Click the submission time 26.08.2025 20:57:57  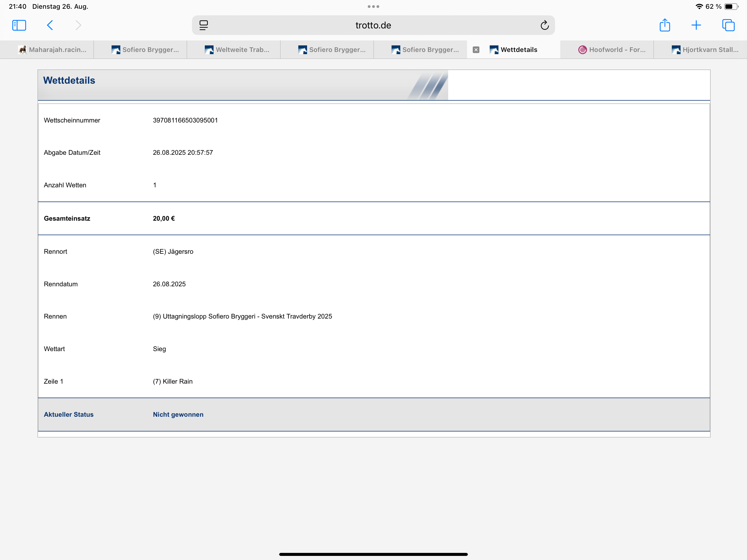click(x=183, y=153)
